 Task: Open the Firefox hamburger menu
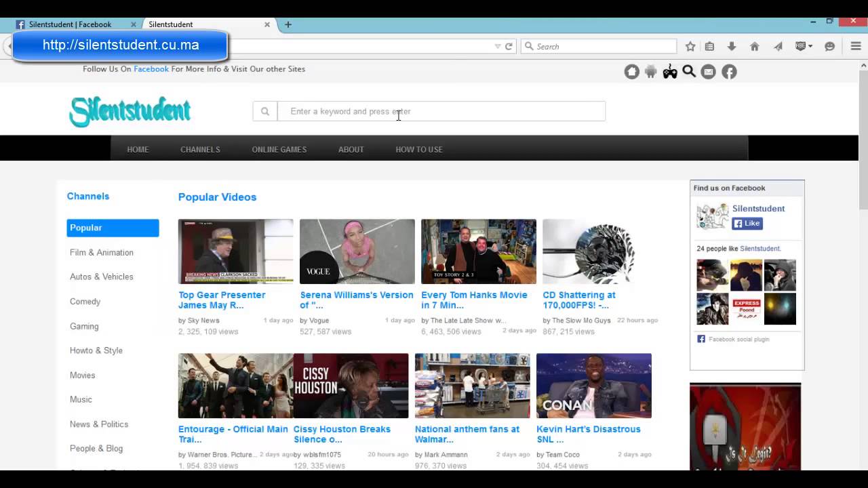point(856,47)
